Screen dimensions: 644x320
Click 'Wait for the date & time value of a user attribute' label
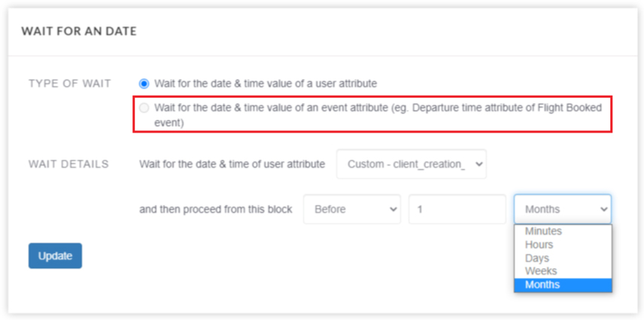[266, 84]
